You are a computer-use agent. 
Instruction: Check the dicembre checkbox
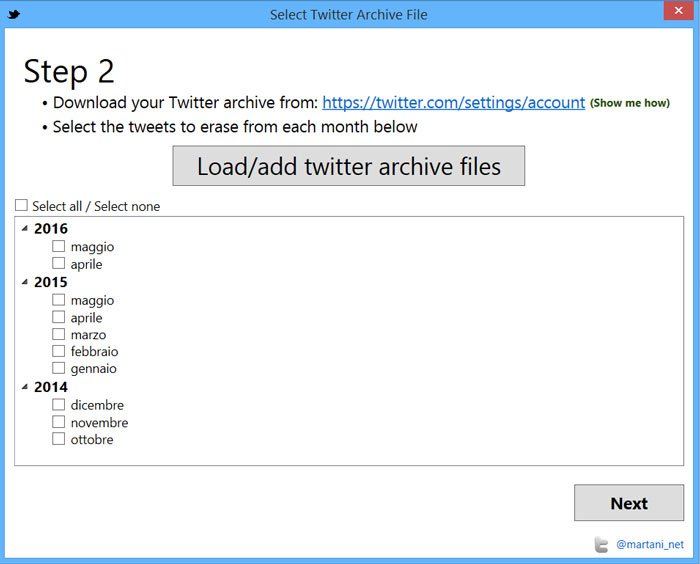58,405
